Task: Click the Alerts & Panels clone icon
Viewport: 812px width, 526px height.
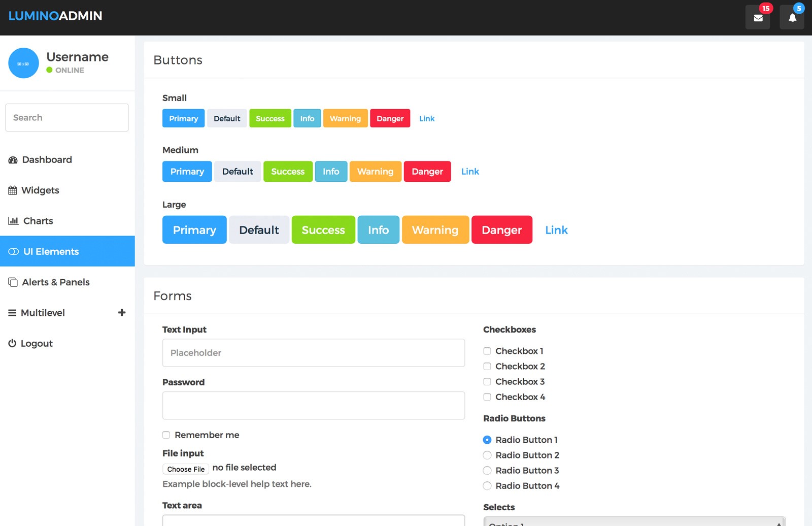Action: 13,282
